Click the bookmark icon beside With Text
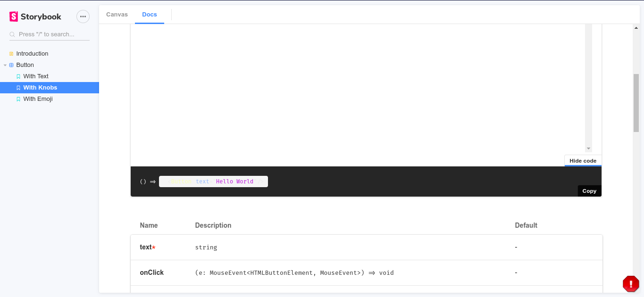This screenshot has width=644, height=297. coord(18,76)
